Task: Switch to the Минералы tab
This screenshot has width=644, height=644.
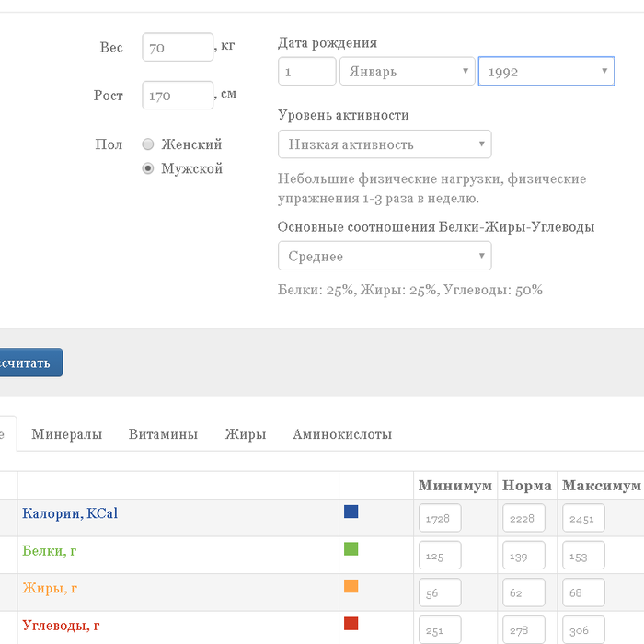Action: (67, 434)
